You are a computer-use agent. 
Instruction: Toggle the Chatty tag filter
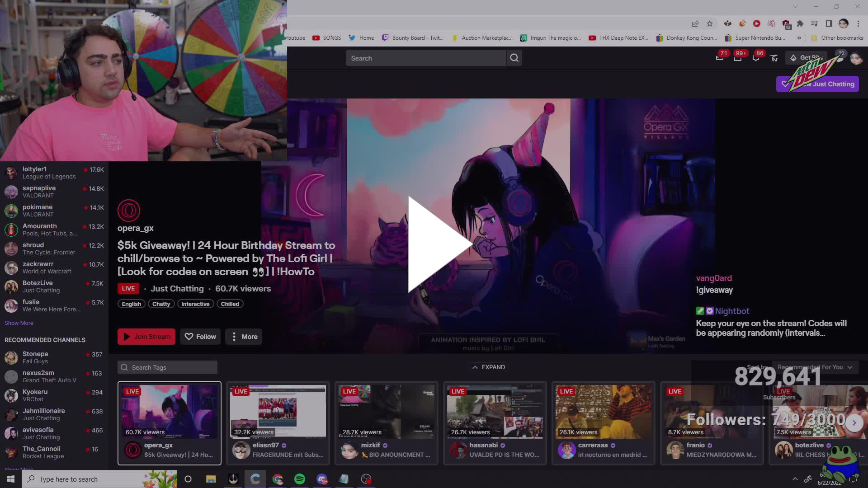[161, 304]
